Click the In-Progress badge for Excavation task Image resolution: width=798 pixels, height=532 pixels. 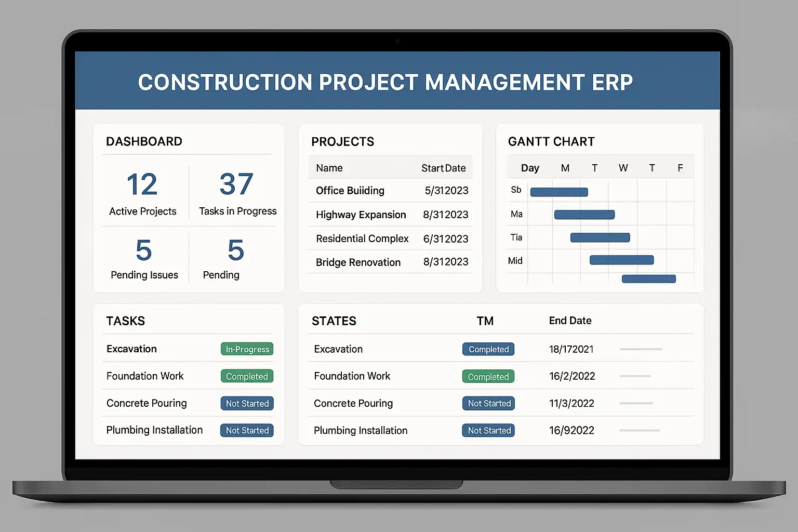(x=247, y=349)
